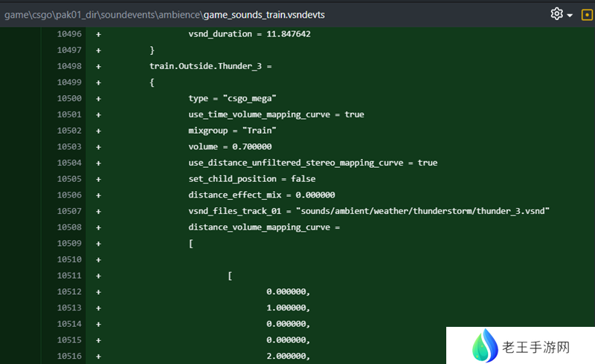The height and width of the screenshot is (364, 595).
Task: Click the train.Outside.Thunder_3 code line
Action: pyautogui.click(x=210, y=66)
